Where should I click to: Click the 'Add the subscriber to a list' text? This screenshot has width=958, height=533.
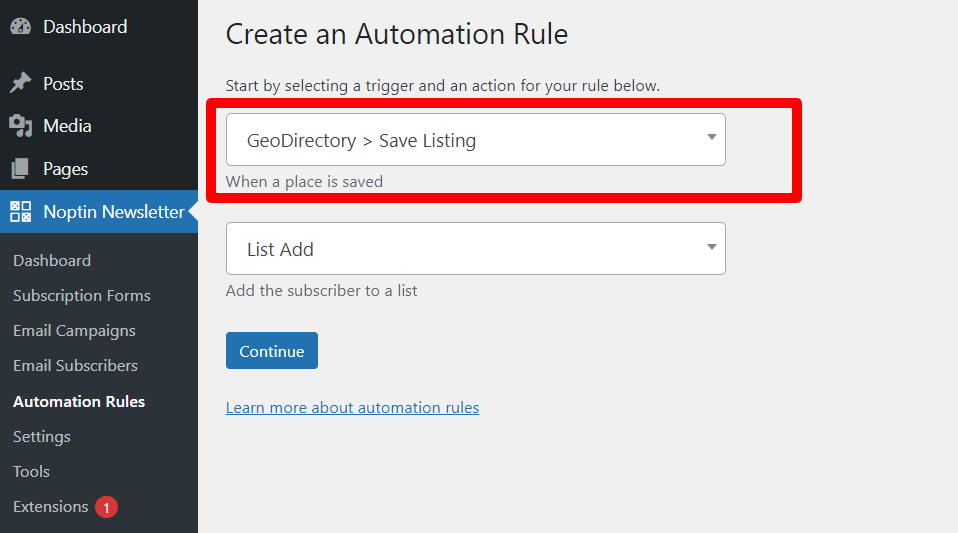pos(321,290)
